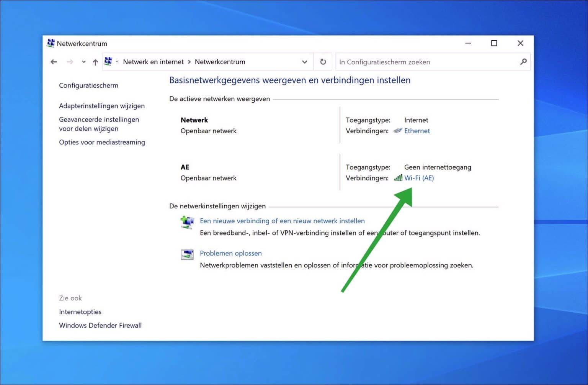The image size is (588, 385).
Task: Open Internetopties link
Action: tap(80, 312)
